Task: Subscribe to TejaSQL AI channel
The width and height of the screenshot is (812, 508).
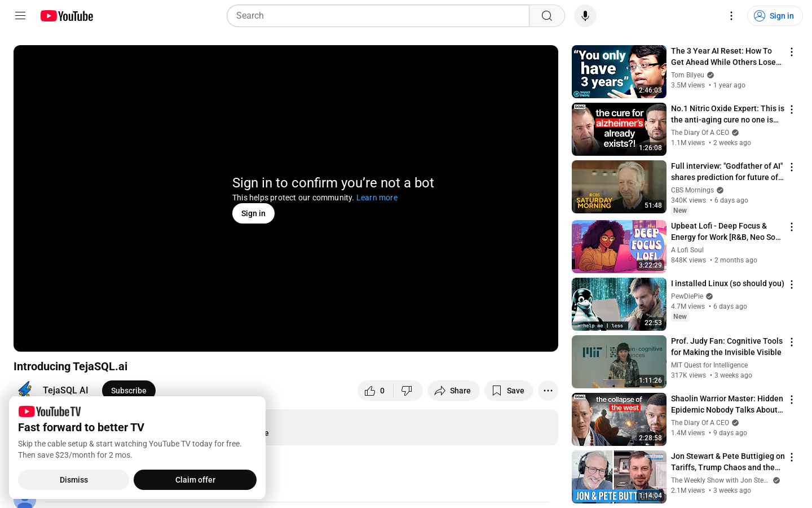Action: click(129, 390)
